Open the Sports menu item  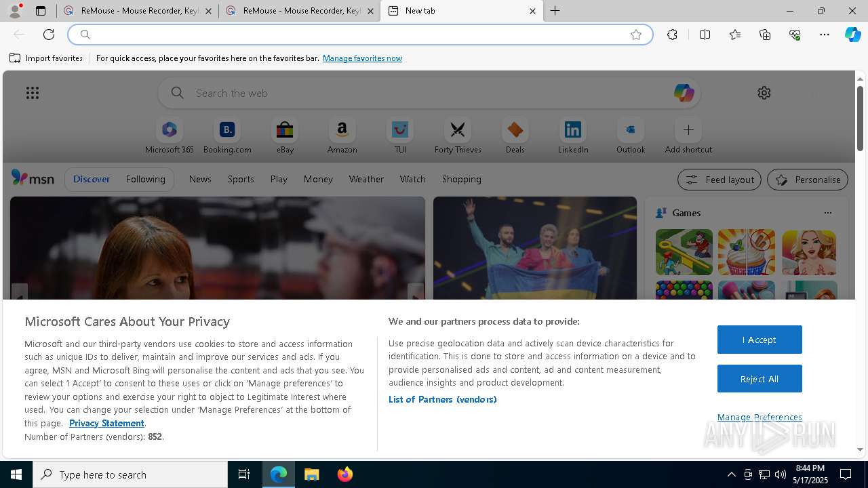point(241,179)
